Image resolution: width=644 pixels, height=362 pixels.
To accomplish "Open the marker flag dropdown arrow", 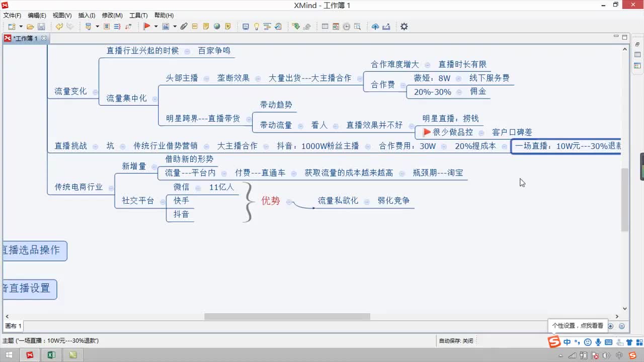I will click(156, 26).
